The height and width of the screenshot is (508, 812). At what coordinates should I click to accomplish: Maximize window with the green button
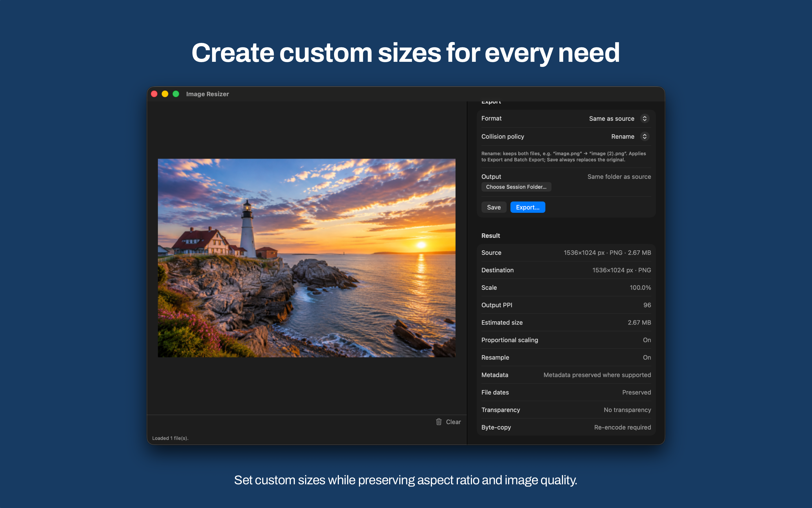coord(176,94)
